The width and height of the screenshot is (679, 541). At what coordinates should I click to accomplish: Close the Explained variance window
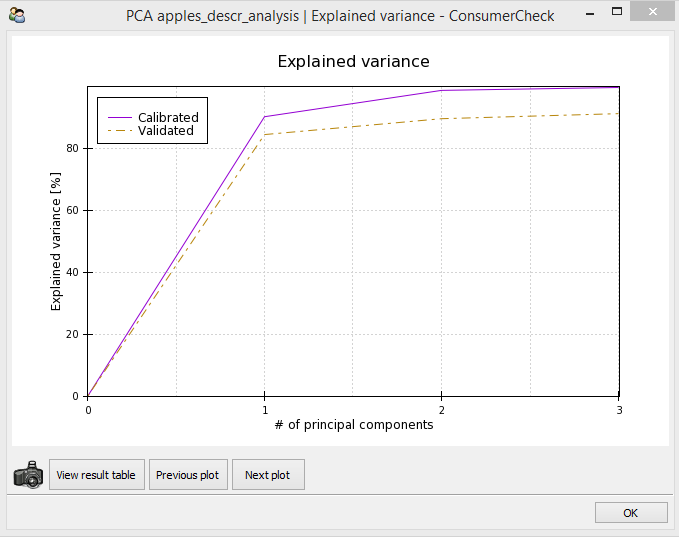(653, 11)
